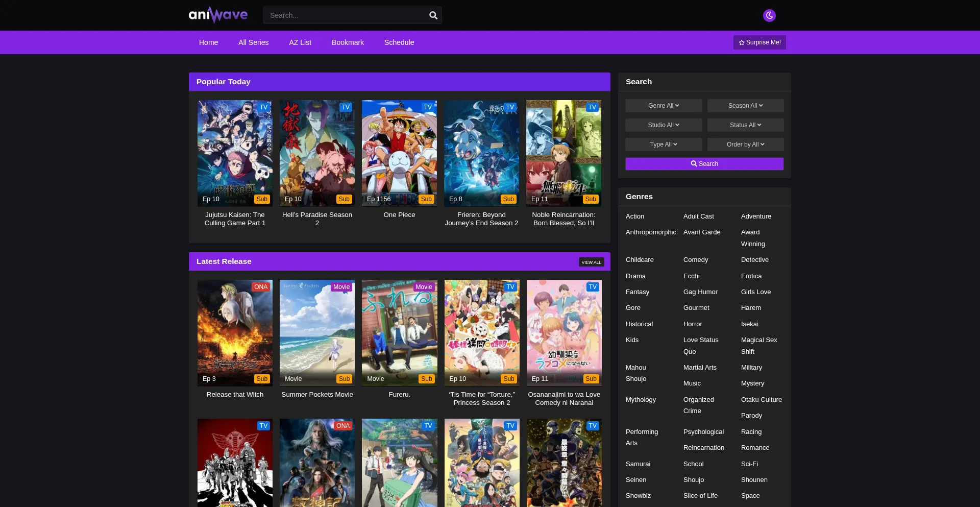This screenshot has width=980, height=507.
Task: Open Osananajimi to wa Love Comedy poster
Action: coord(564,333)
